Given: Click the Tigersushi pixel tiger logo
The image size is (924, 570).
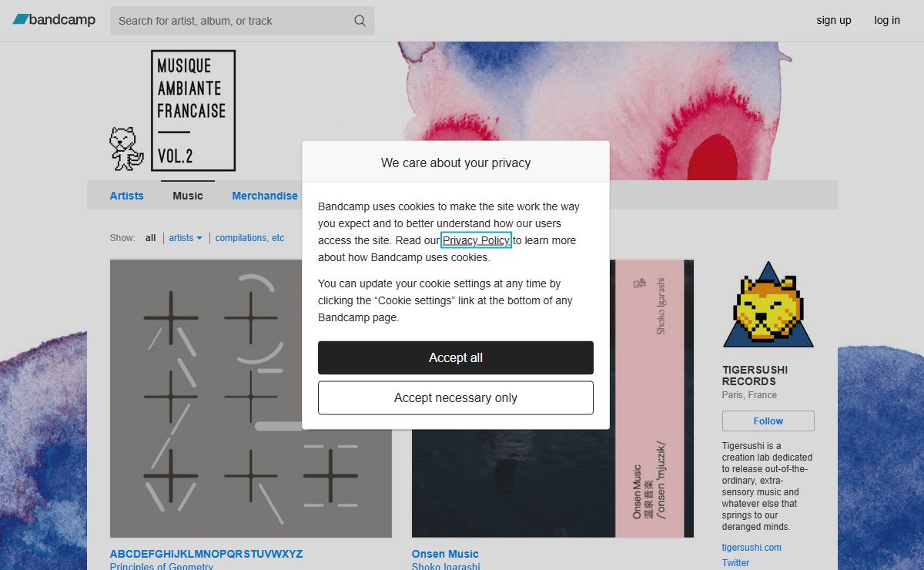Looking at the screenshot, I should pos(768,305).
